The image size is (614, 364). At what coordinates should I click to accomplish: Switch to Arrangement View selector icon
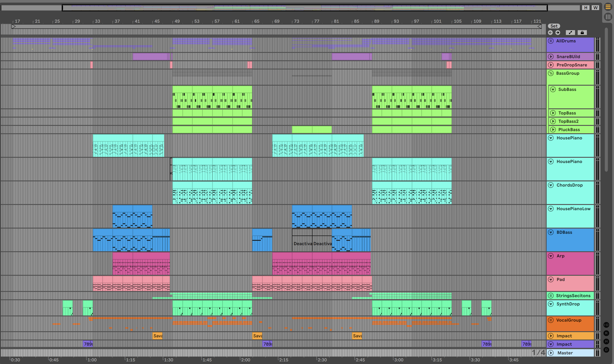[x=608, y=7]
